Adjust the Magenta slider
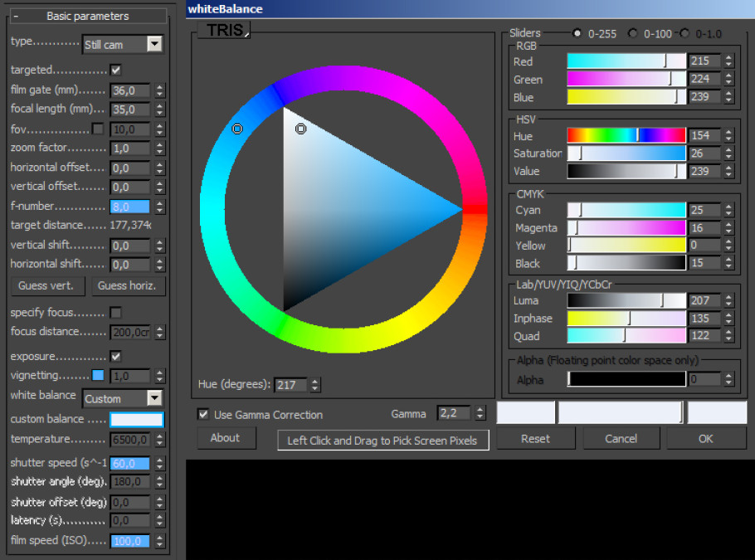This screenshot has width=755, height=560. 626,227
